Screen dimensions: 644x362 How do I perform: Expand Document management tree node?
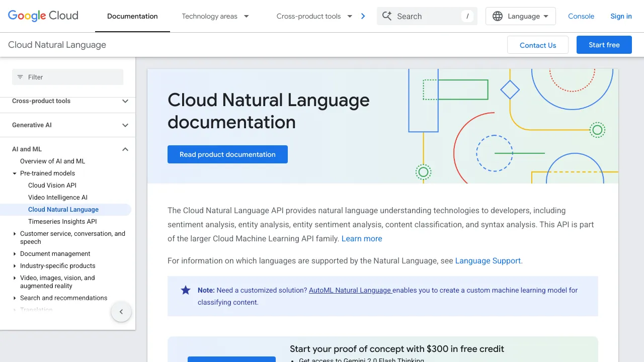coord(15,254)
